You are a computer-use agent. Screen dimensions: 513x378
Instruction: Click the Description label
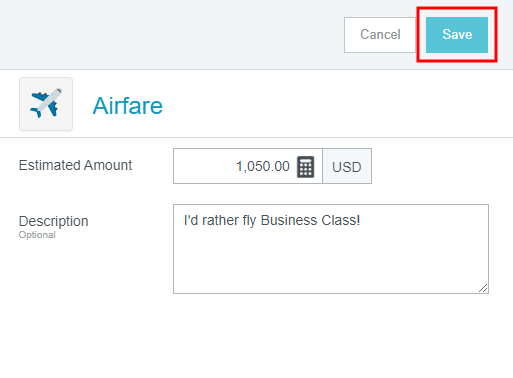54,221
